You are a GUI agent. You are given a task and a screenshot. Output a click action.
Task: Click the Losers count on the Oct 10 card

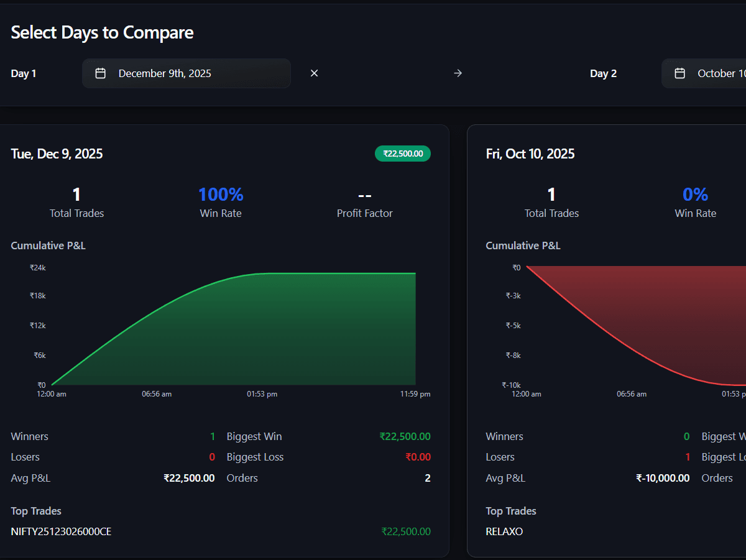[687, 457]
